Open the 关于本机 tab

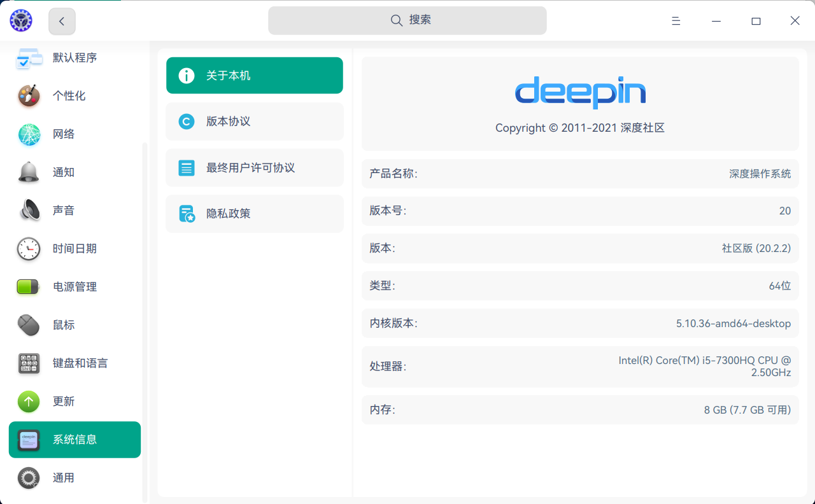tap(255, 76)
